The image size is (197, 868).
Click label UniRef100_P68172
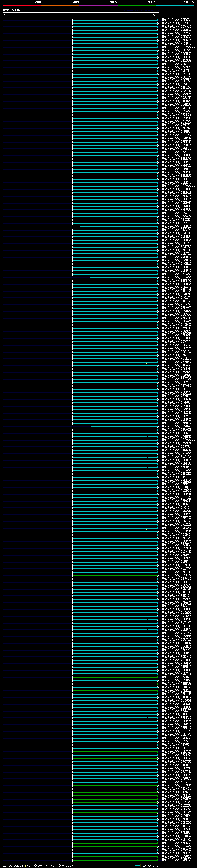[x=176, y=78]
